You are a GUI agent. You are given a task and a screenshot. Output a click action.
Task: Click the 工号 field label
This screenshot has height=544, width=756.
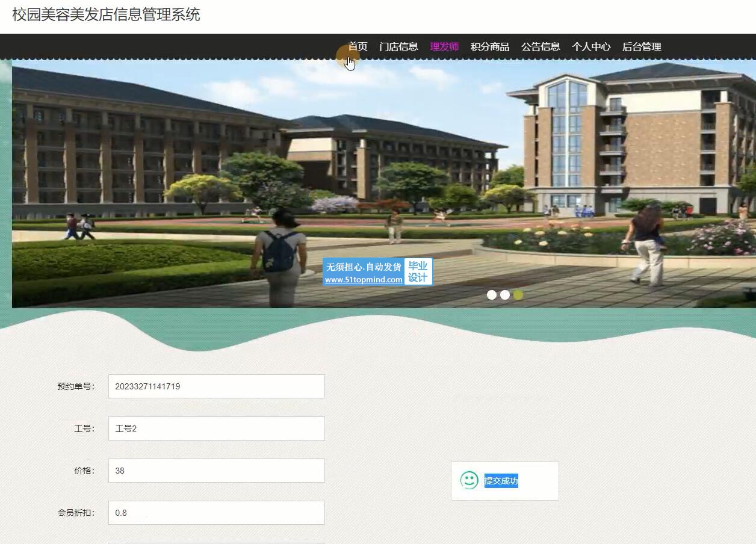[x=84, y=428]
